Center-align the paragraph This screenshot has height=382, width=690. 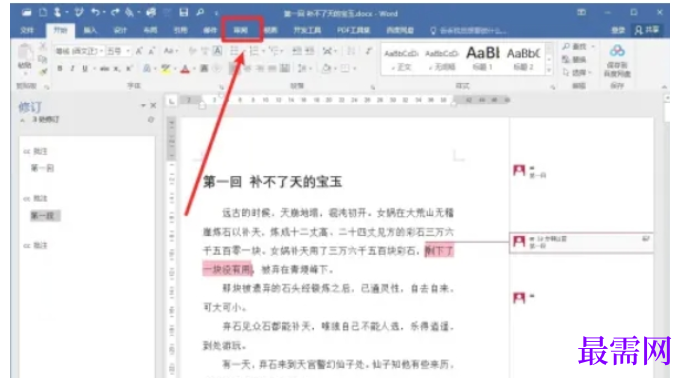[248, 68]
